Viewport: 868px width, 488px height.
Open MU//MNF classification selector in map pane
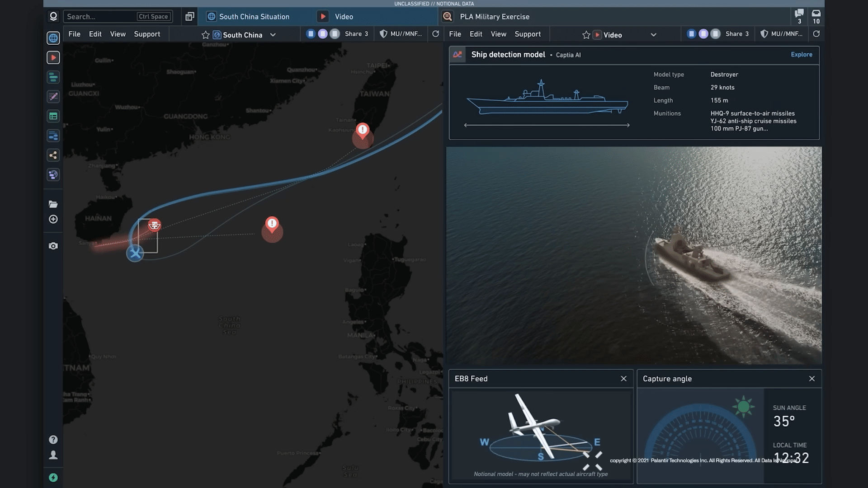coord(401,34)
